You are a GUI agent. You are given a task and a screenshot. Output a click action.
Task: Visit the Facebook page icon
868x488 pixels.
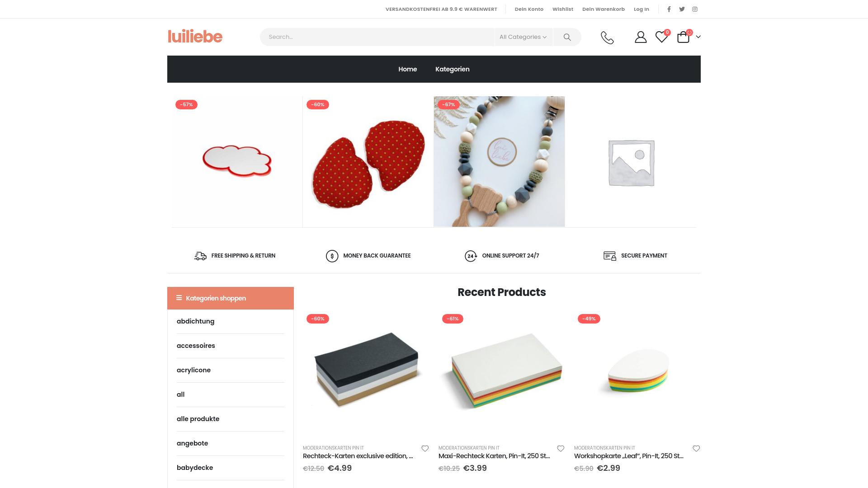click(x=669, y=9)
